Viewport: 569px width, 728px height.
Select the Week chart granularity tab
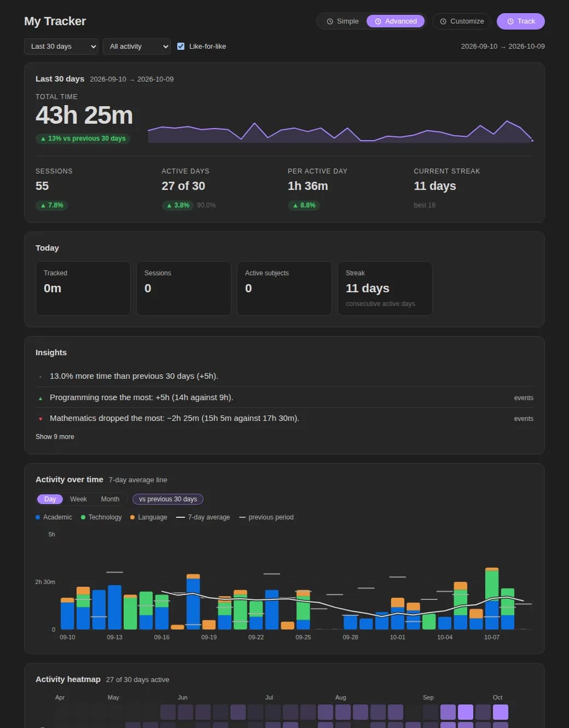pos(78,499)
